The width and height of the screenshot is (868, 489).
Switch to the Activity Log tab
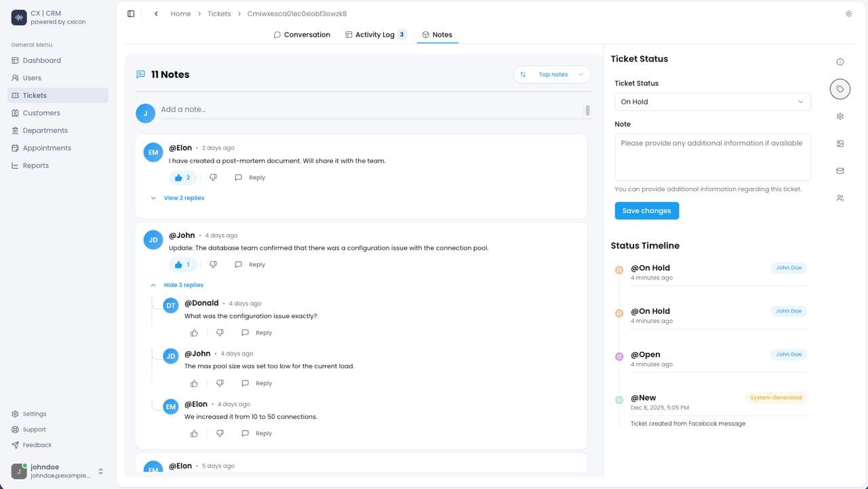point(376,35)
